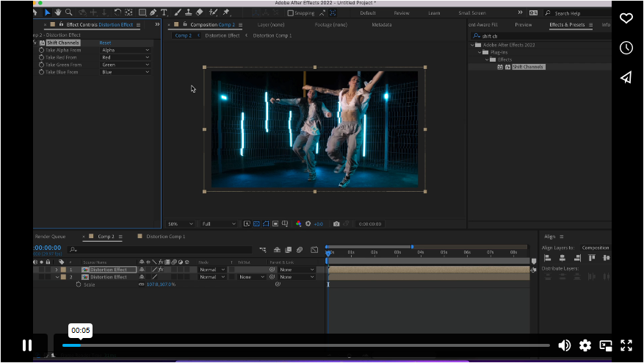Image resolution: width=644 pixels, height=363 pixels.
Task: Toggle Scale property stopwatch in timeline
Action: point(79,284)
